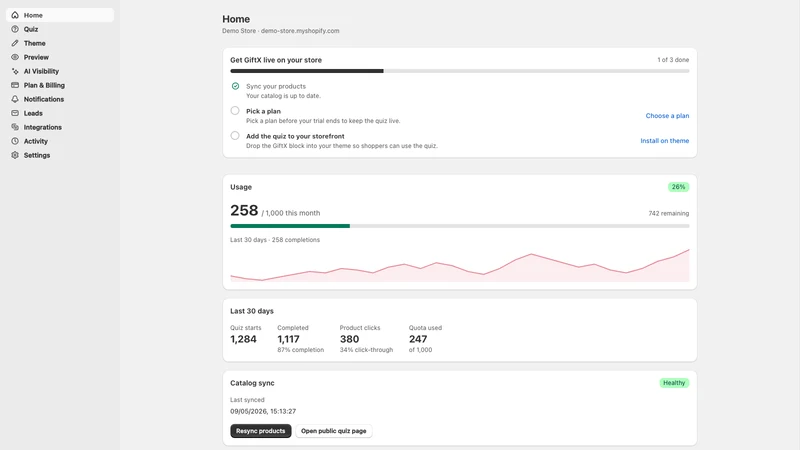The width and height of the screenshot is (800, 450).
Task: Click the '742 remaining' text
Action: (668, 213)
